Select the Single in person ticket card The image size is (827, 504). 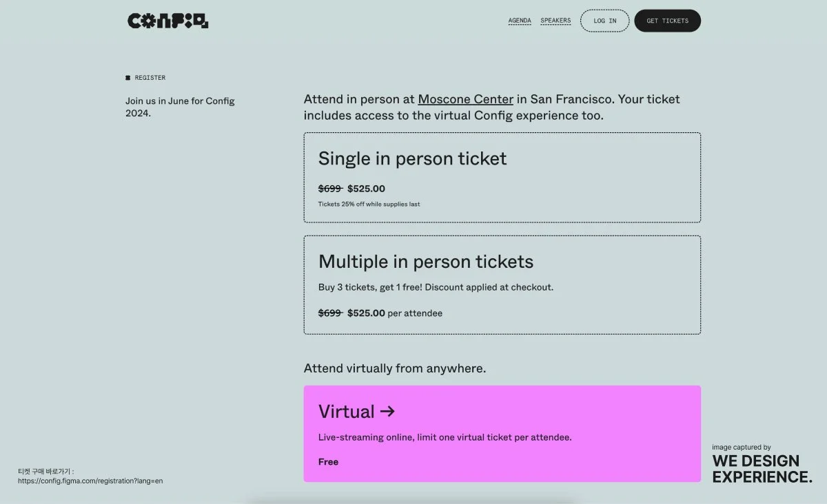[502, 178]
